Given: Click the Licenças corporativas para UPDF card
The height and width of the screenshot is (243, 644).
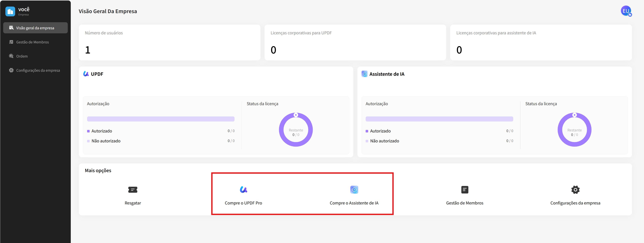Looking at the screenshot, I should click(x=355, y=42).
